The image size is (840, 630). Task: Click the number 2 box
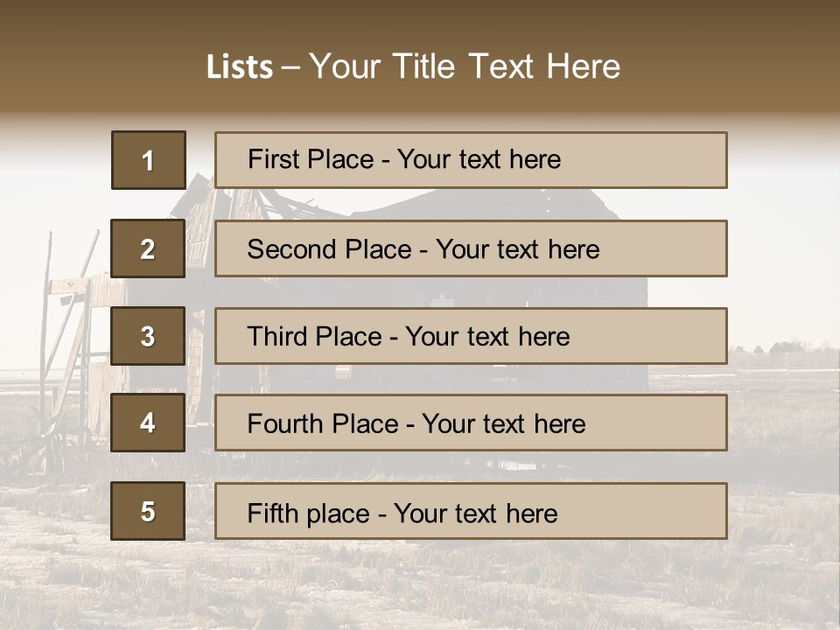tap(148, 248)
